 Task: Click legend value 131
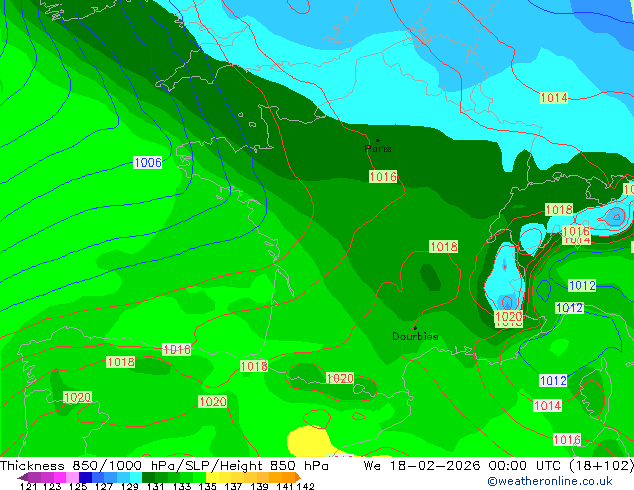155,486
